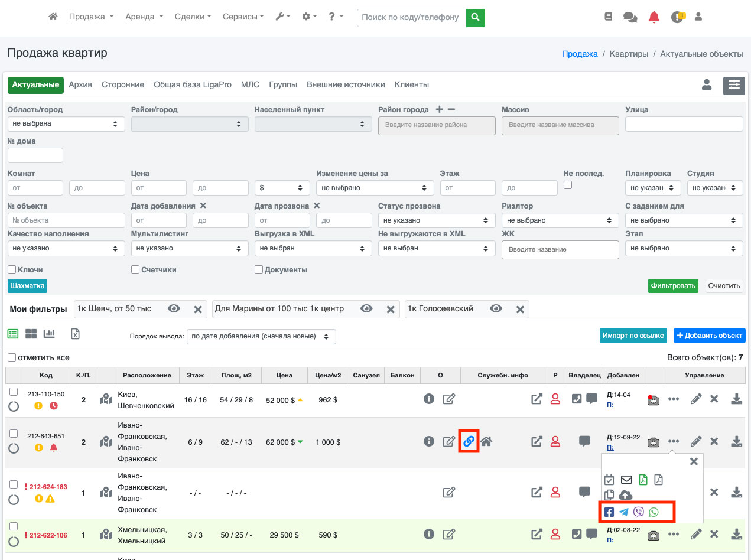Image resolution: width=751 pixels, height=560 pixels.
Task: Open the Область/город dropdown
Action: [x=66, y=124]
